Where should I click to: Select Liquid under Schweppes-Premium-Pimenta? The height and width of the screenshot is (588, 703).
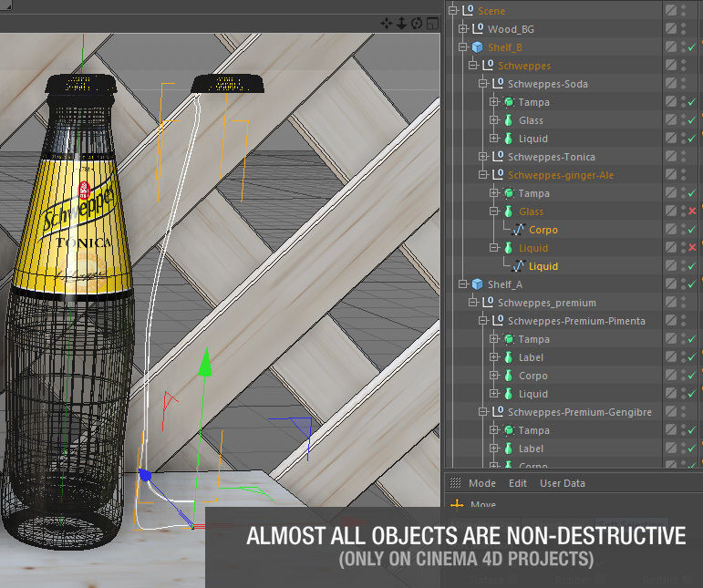tap(533, 394)
